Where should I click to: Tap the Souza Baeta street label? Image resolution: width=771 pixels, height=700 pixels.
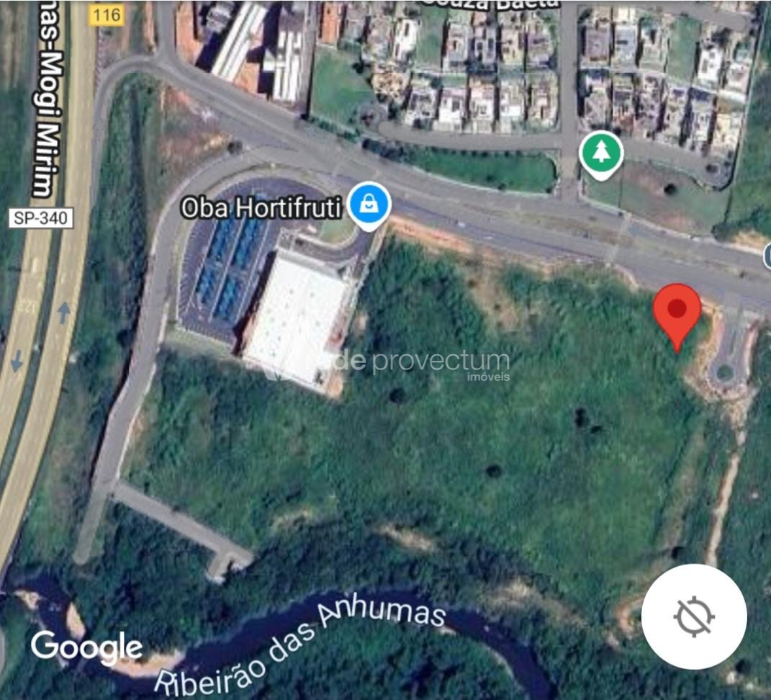(492, 5)
